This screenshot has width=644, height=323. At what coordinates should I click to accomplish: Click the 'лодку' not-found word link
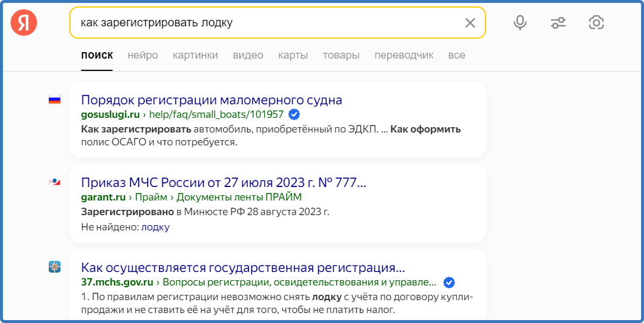click(155, 227)
